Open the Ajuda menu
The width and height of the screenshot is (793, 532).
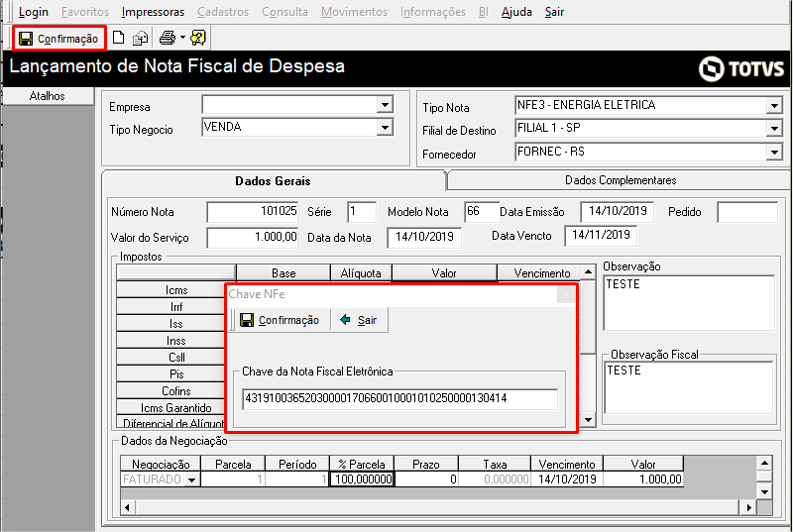516,12
